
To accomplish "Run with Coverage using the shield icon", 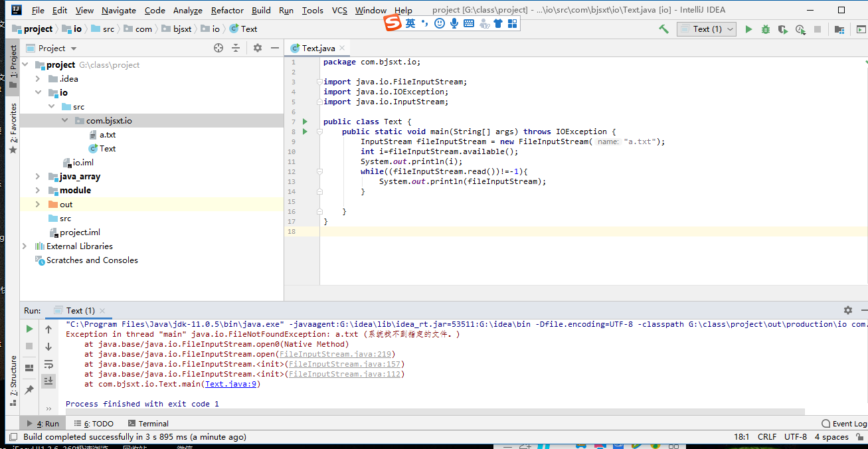I will point(783,29).
